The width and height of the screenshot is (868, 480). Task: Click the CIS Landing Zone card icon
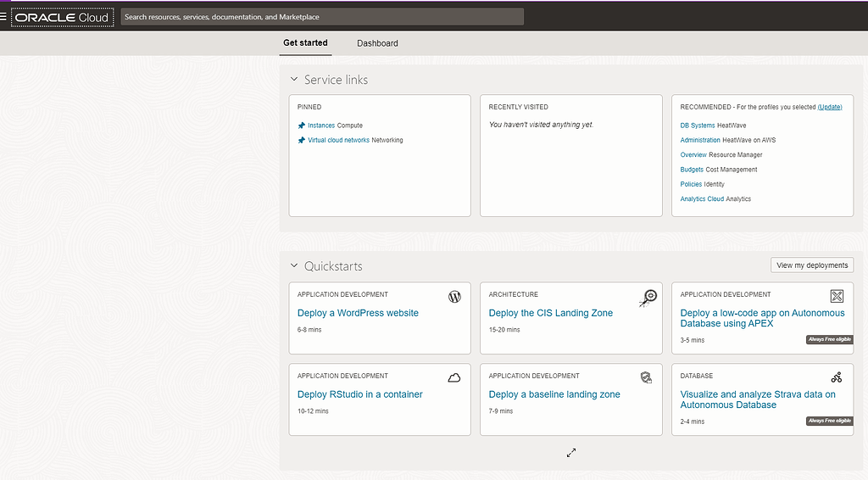pos(648,298)
